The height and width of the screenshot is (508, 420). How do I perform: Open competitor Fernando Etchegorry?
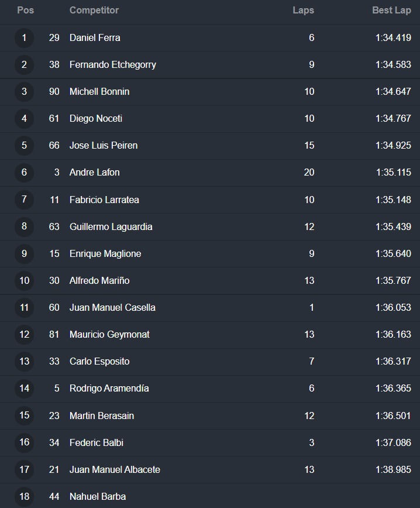pyautogui.click(x=113, y=65)
